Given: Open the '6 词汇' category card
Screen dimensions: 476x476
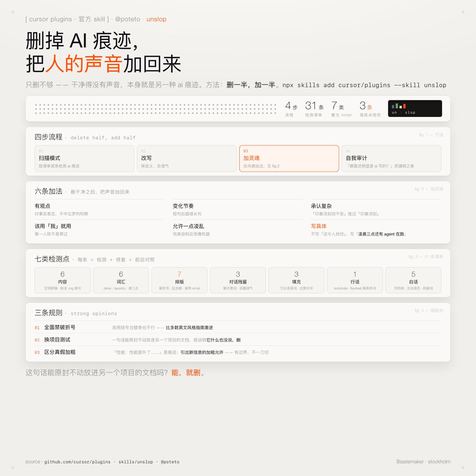Looking at the screenshot, I should 121,280.
